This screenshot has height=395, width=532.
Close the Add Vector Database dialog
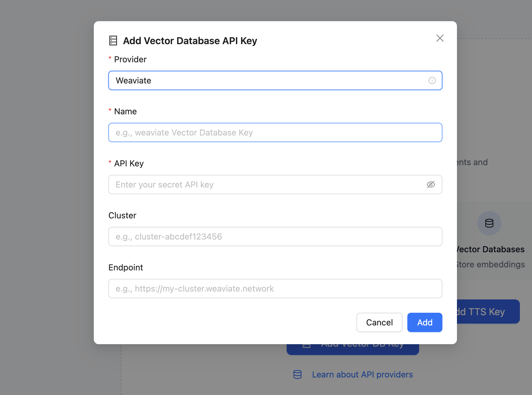click(x=440, y=38)
